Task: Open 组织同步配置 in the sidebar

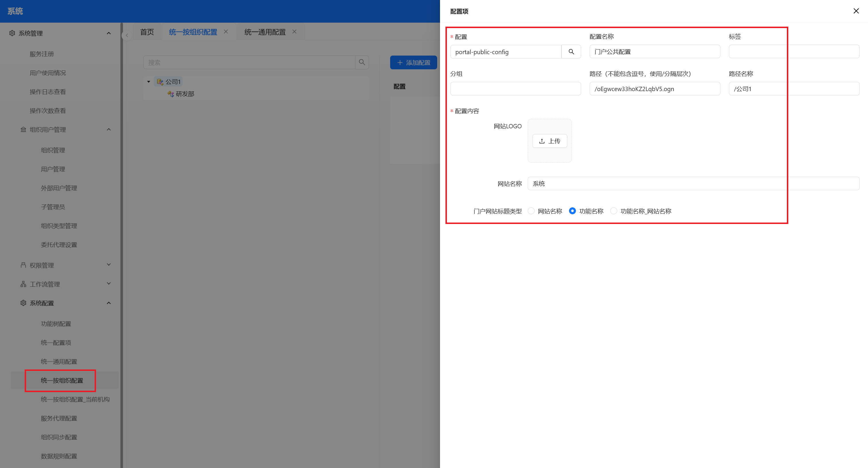Action: click(x=59, y=437)
